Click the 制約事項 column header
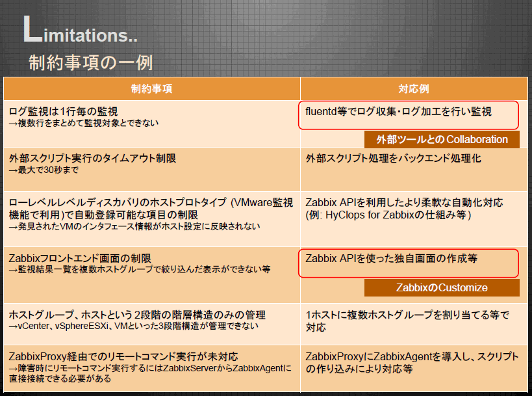This screenshot has height=396, width=532. pyautogui.click(x=151, y=88)
